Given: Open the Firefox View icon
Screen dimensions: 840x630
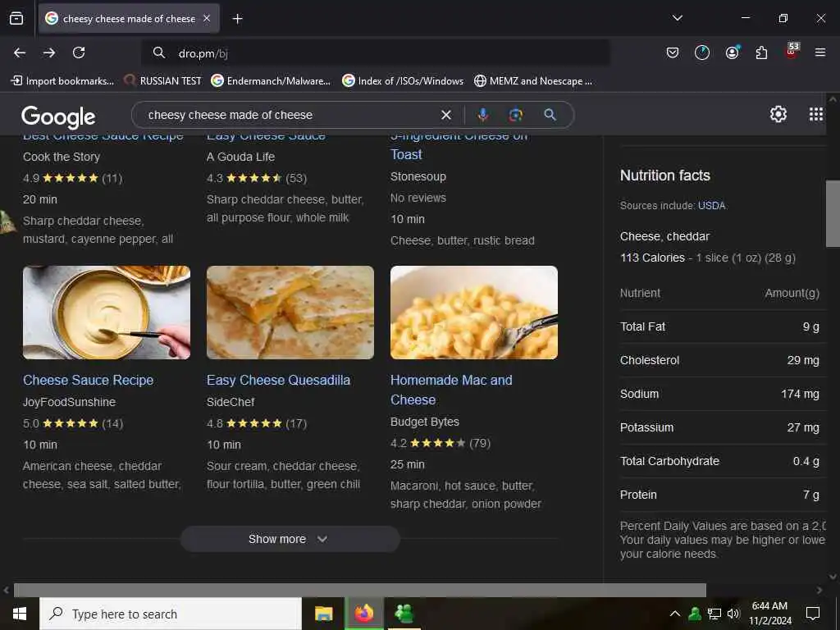Looking at the screenshot, I should pos(16,18).
